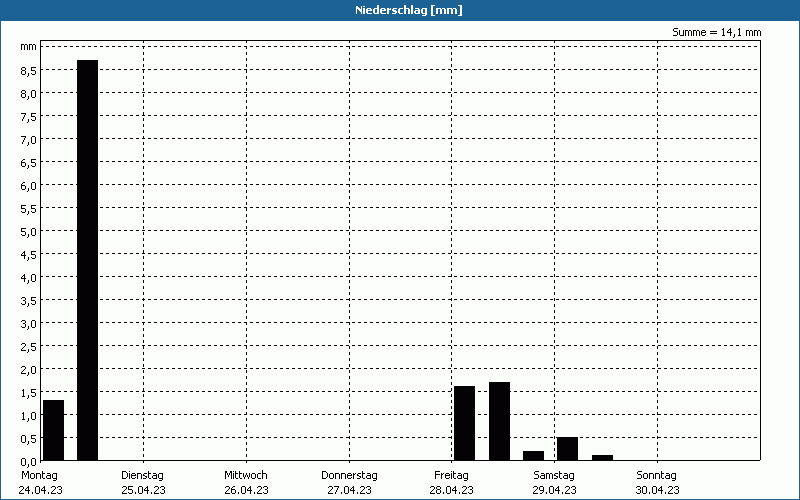
Task: Click the '3,0' y-axis value
Action: pyautogui.click(x=29, y=323)
